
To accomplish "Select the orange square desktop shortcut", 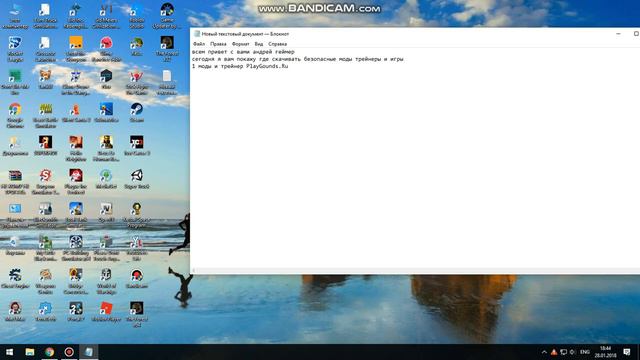I will pos(76,49).
